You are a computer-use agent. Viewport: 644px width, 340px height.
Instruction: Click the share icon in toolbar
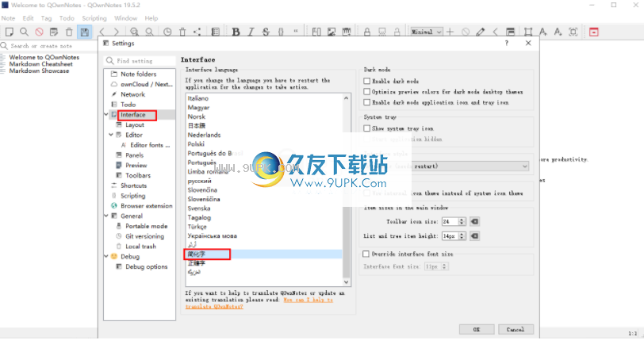click(197, 32)
